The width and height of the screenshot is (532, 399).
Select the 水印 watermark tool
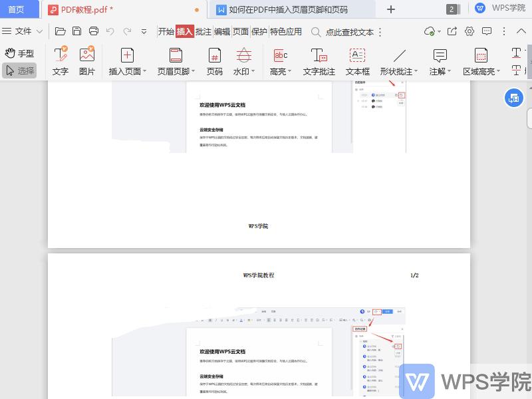click(x=241, y=60)
